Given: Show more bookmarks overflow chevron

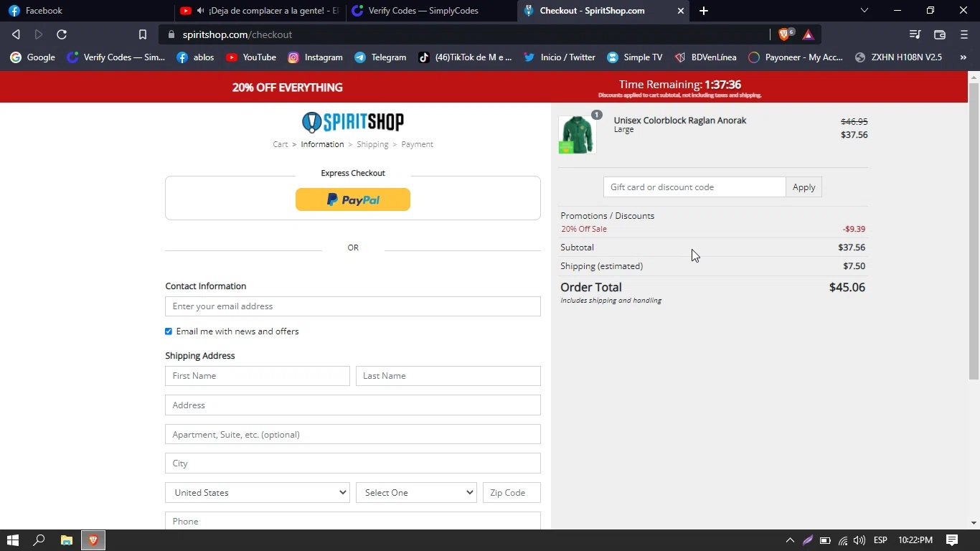Looking at the screenshot, I should pyautogui.click(x=963, y=57).
